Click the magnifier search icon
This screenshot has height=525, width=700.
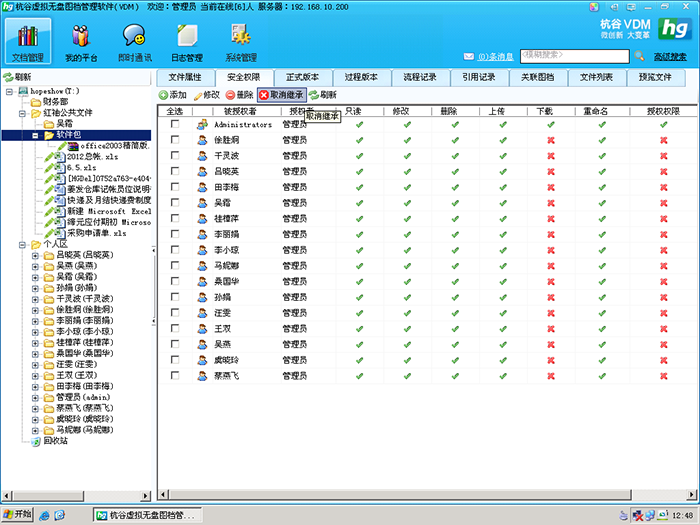(x=639, y=56)
